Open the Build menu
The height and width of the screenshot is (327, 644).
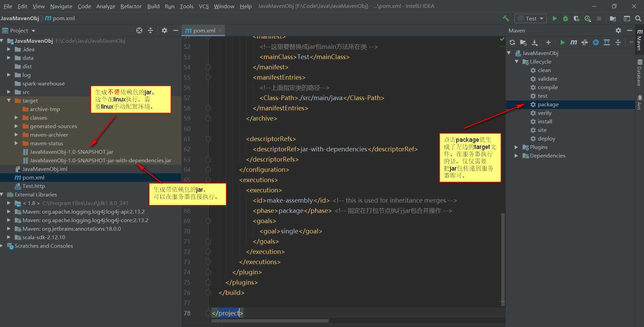[153, 6]
